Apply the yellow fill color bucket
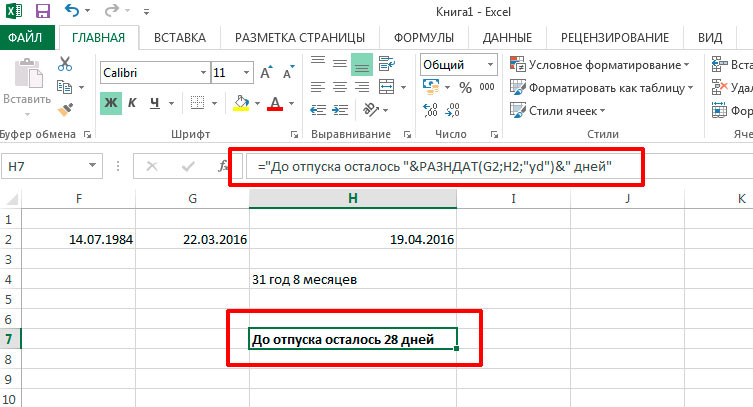Screen dimensions: 753x407 pyautogui.click(x=241, y=103)
